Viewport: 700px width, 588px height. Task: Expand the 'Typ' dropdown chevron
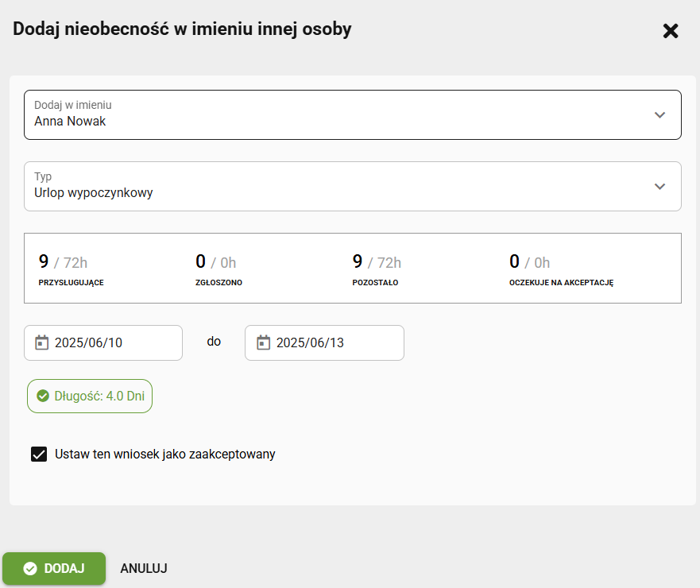(x=659, y=186)
